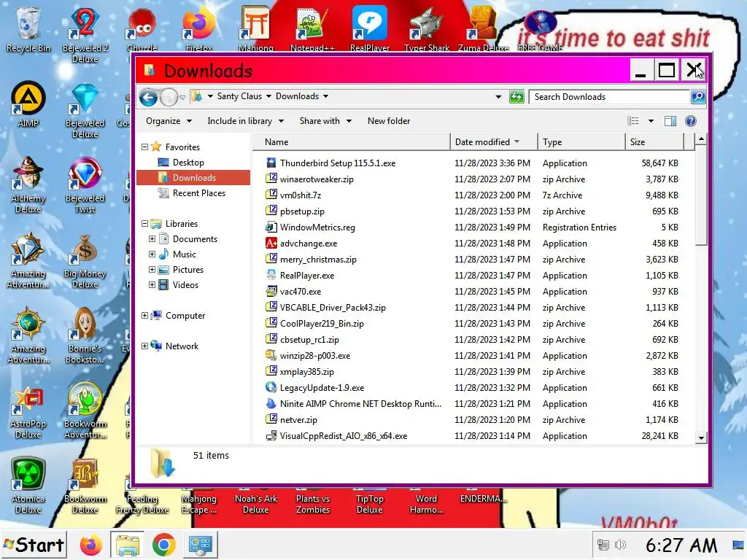Open Alchemy Deluxe desktop shortcut
The height and width of the screenshot is (560, 747).
click(28, 184)
